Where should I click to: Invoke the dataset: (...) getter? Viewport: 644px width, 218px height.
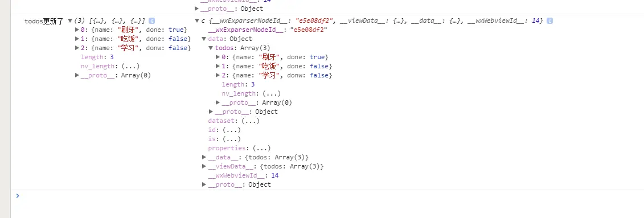tap(251, 121)
